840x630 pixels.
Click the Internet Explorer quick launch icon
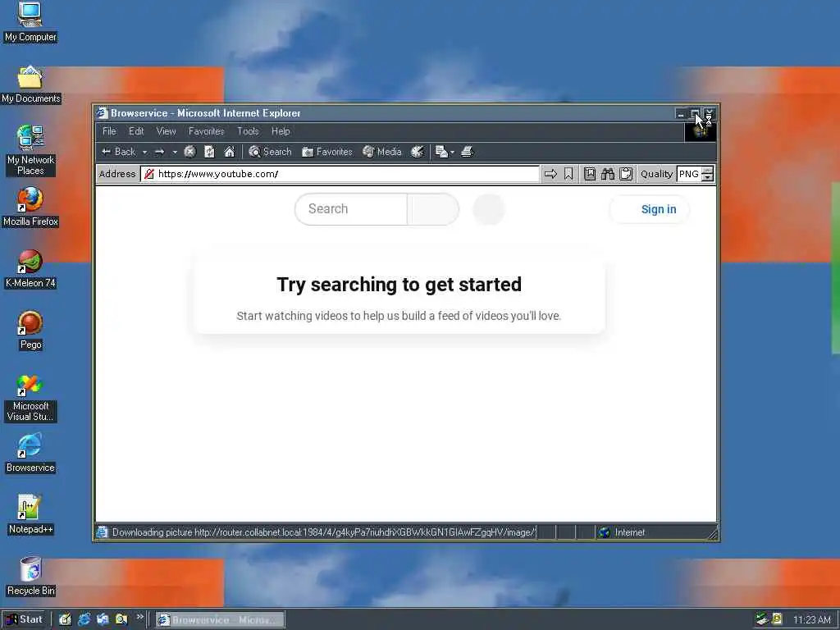(84, 620)
